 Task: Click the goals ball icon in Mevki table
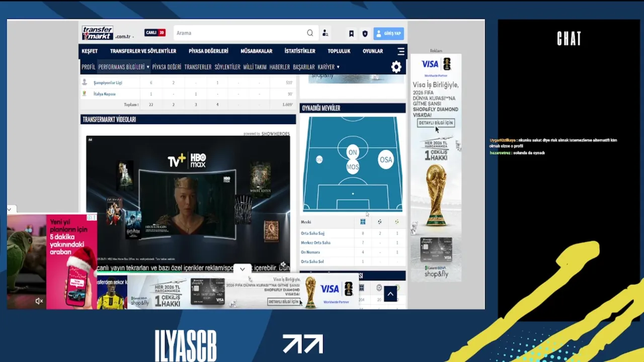(x=380, y=222)
